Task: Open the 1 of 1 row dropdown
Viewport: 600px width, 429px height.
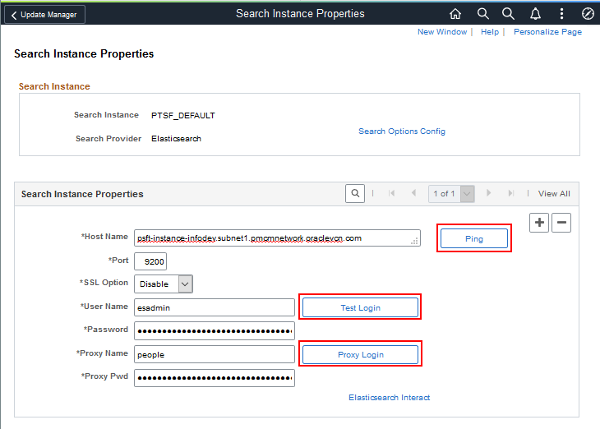Action: tap(452, 194)
